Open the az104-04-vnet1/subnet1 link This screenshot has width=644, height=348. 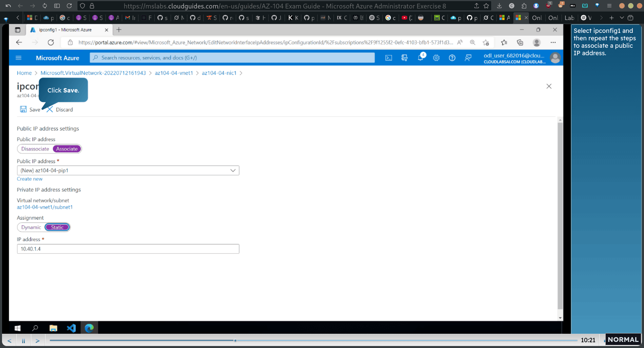(x=45, y=207)
